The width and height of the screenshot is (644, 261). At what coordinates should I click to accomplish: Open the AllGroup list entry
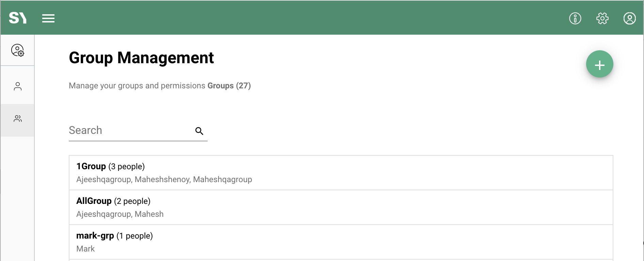[340, 207]
